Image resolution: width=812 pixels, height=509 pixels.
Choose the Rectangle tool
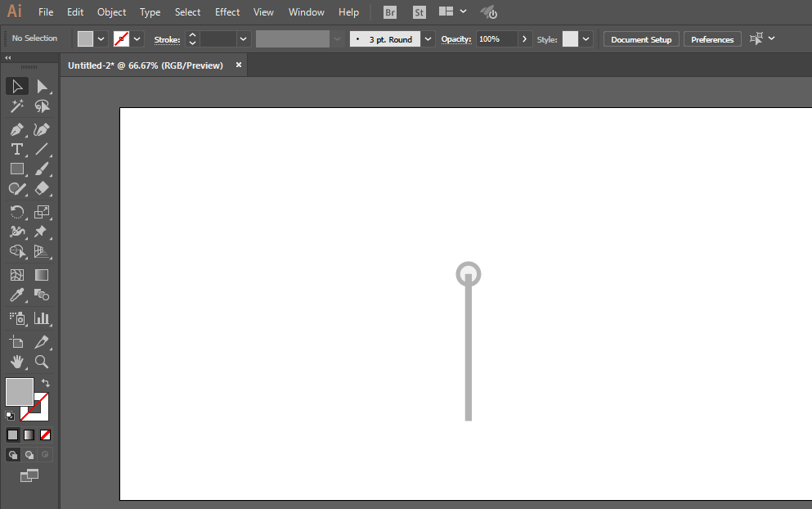16,169
